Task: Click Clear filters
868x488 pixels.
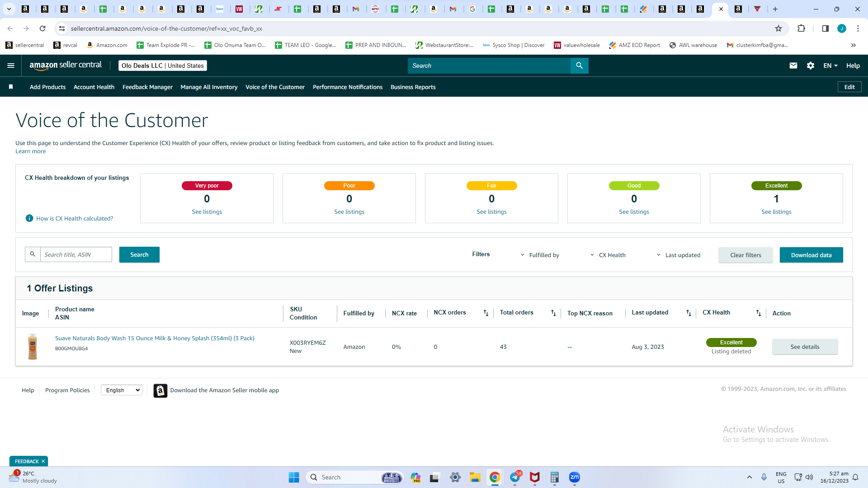Action: (746, 255)
